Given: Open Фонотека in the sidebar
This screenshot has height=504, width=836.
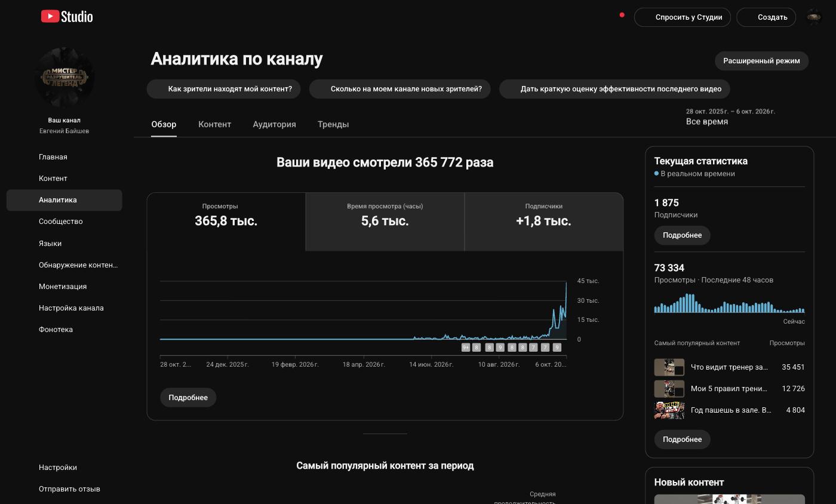Looking at the screenshot, I should point(64,330).
